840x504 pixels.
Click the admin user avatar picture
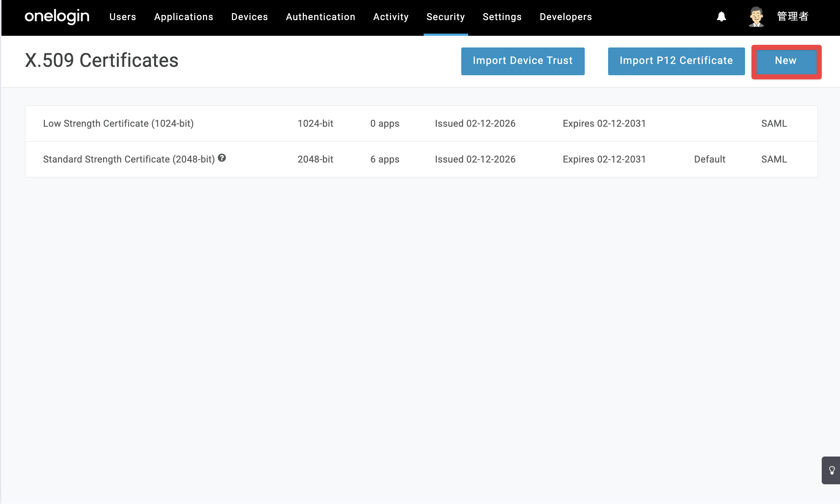[x=756, y=17]
